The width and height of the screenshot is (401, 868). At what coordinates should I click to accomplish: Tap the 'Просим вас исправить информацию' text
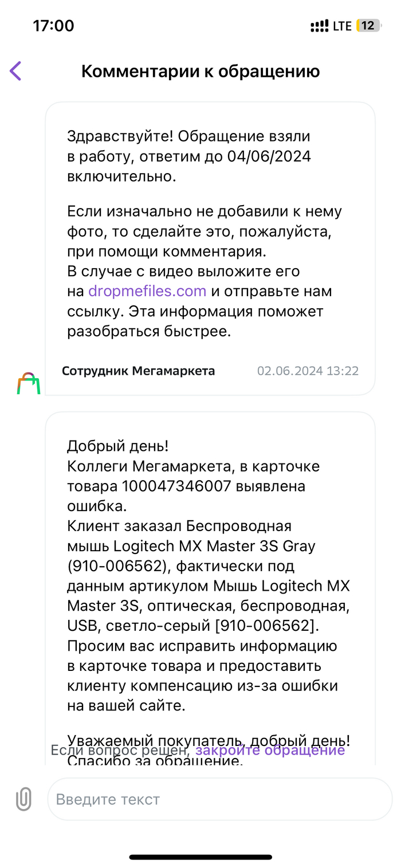202,647
